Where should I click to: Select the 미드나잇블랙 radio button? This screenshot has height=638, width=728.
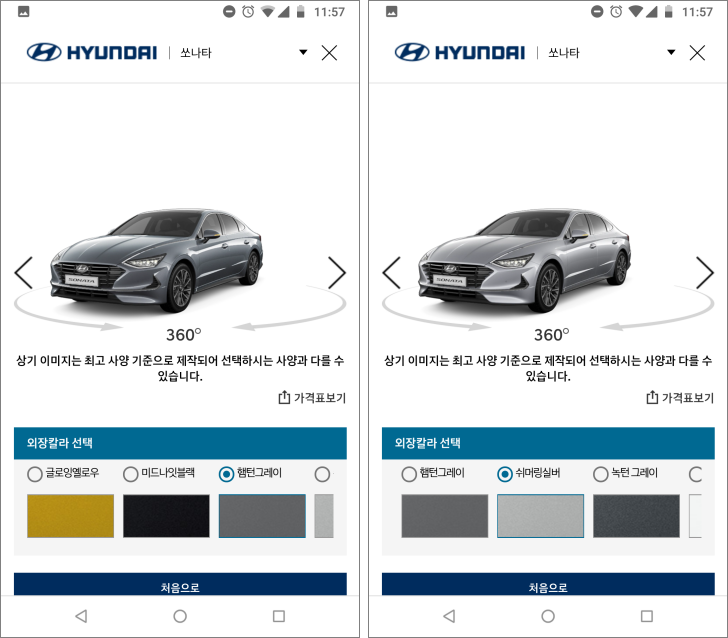coord(130,474)
